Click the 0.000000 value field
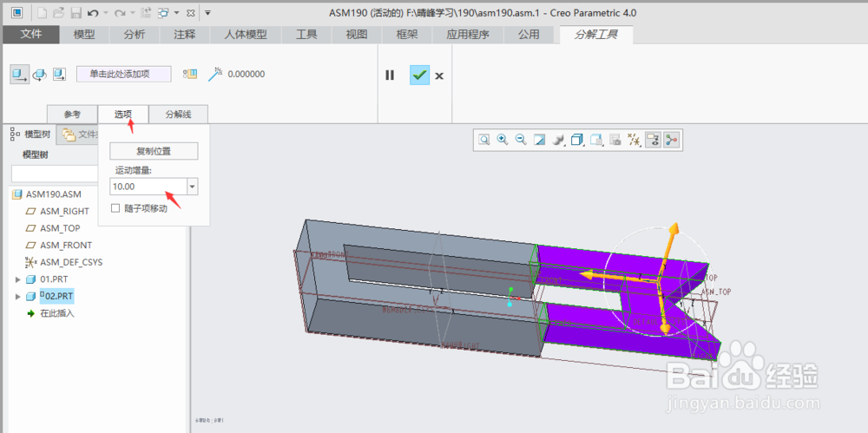Viewport: 868px width, 433px height. pos(247,75)
